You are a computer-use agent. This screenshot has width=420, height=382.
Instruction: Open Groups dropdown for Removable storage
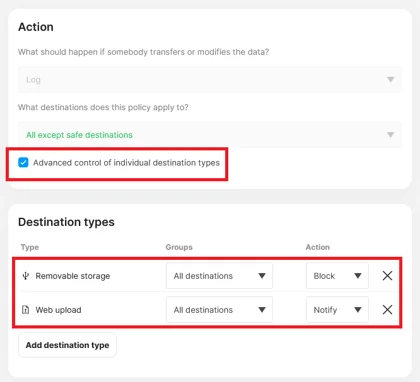[x=219, y=276]
